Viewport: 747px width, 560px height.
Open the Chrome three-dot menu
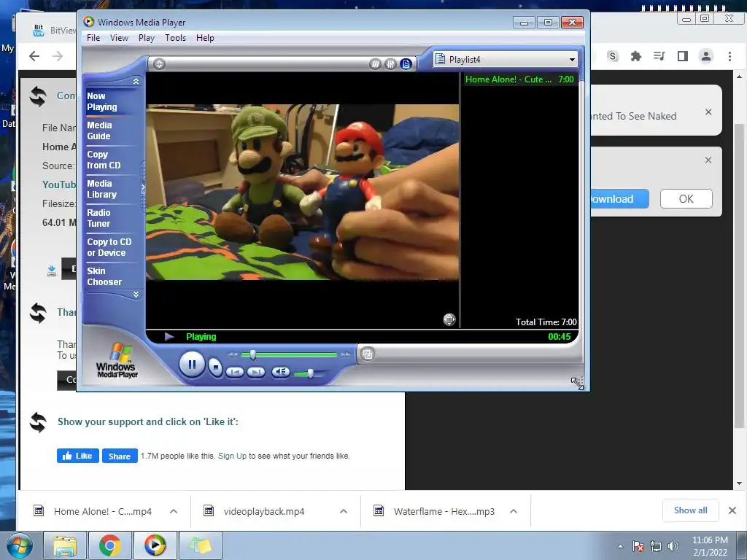pyautogui.click(x=729, y=56)
